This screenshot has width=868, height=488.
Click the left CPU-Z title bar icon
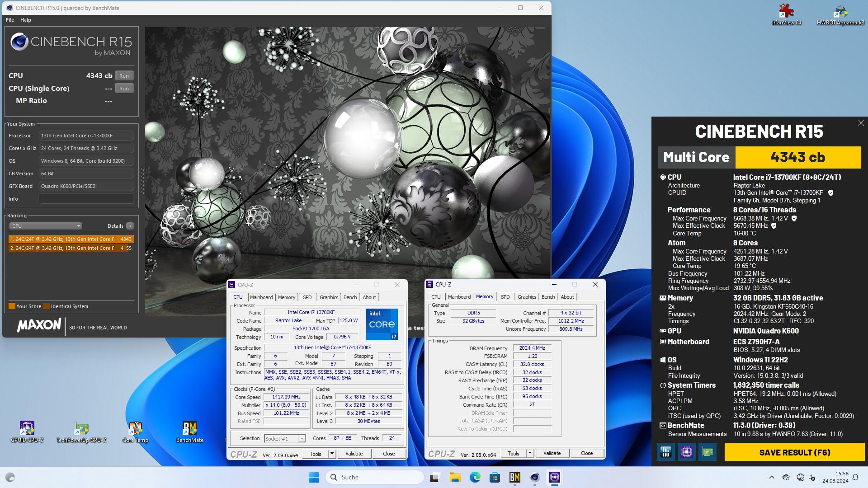(x=232, y=285)
